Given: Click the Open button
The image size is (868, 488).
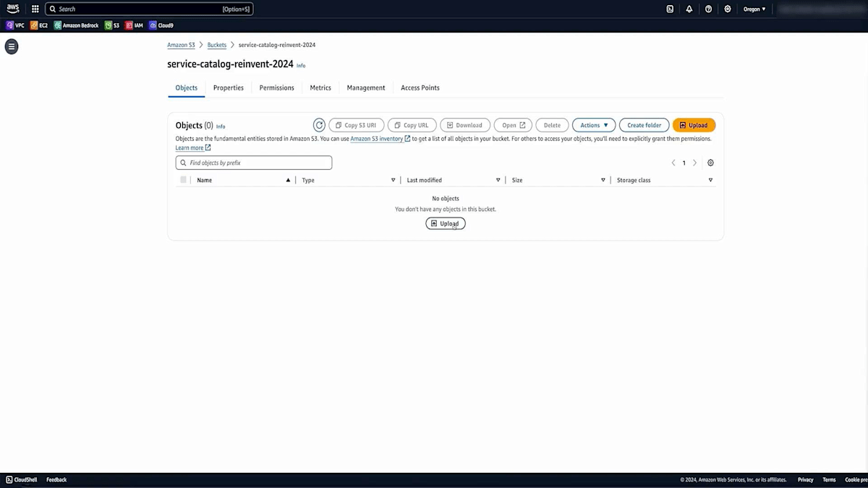Looking at the screenshot, I should click(x=513, y=125).
